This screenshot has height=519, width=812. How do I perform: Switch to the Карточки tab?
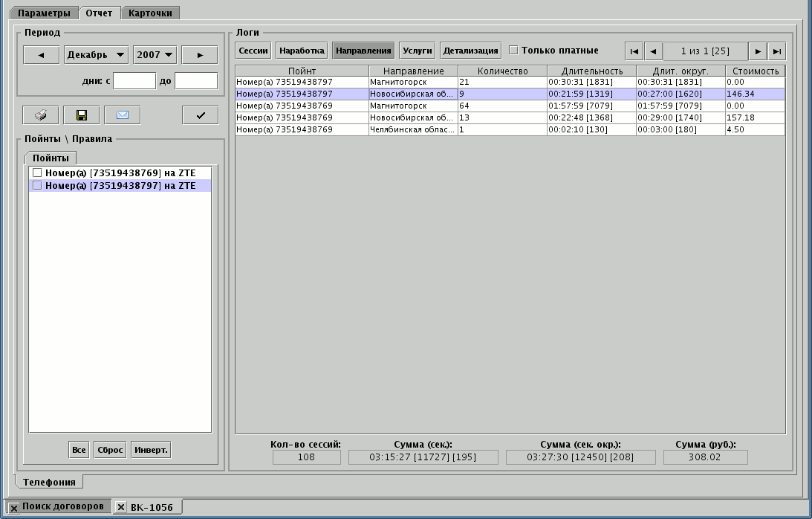click(x=150, y=13)
